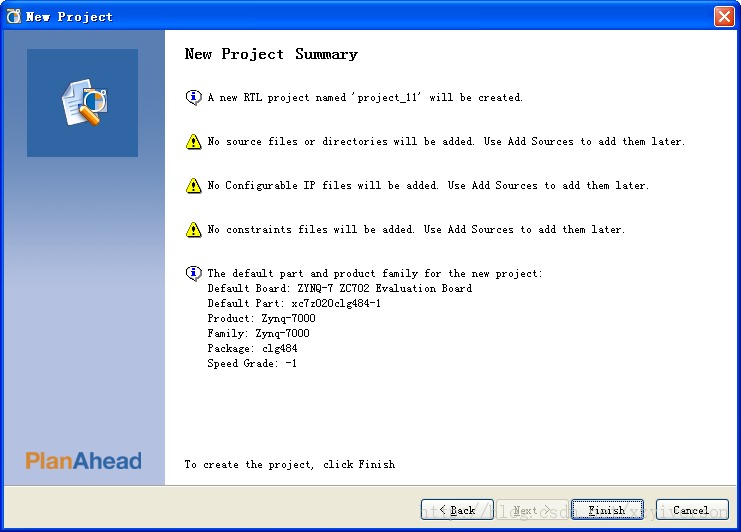The height and width of the screenshot is (532, 741).
Task: Click the warning icon beside the no source files message
Action: [193, 141]
